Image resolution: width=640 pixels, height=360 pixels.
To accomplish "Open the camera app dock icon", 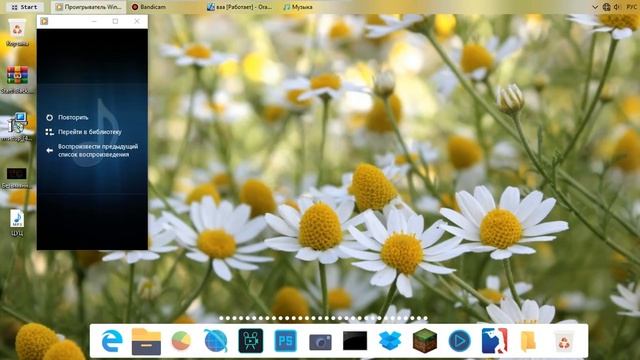I will [x=320, y=342].
